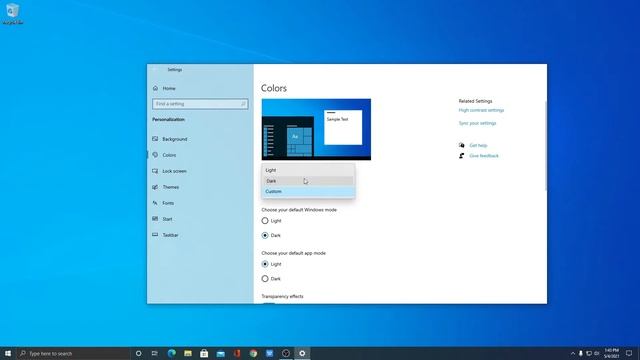Click the Related Settings heading
The image size is (640, 360).
point(476,101)
